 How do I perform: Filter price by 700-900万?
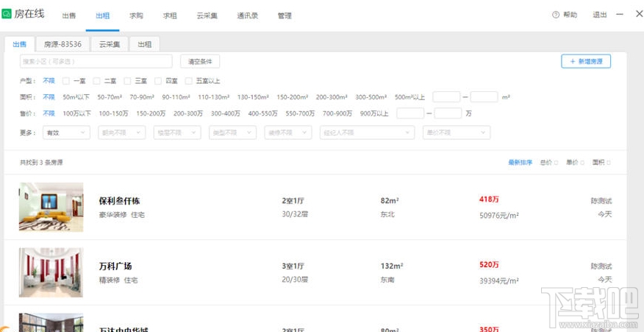tap(337, 113)
